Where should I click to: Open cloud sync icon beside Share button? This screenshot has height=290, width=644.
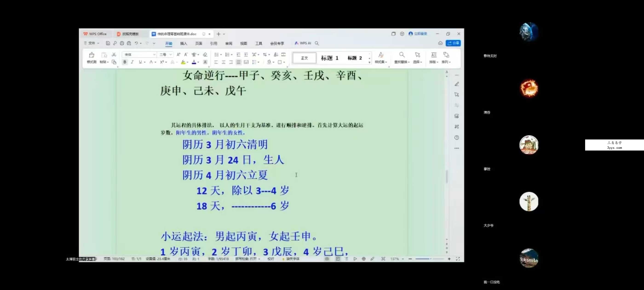[440, 43]
